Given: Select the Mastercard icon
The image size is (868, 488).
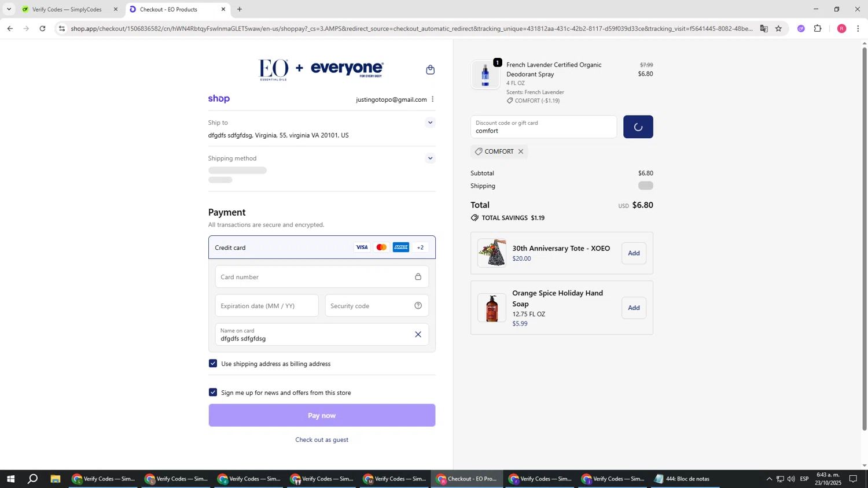Looking at the screenshot, I should pos(381,247).
